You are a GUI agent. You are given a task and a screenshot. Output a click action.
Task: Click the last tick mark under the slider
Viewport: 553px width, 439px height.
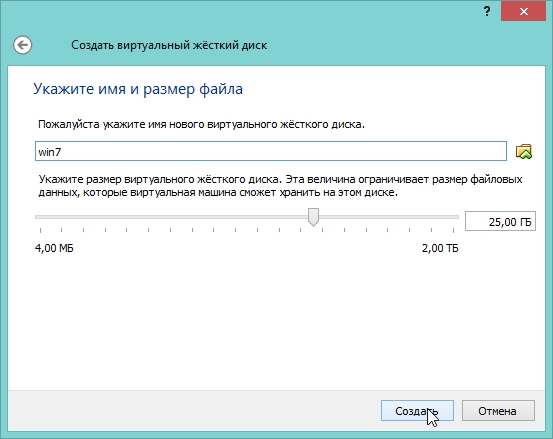coord(453,230)
